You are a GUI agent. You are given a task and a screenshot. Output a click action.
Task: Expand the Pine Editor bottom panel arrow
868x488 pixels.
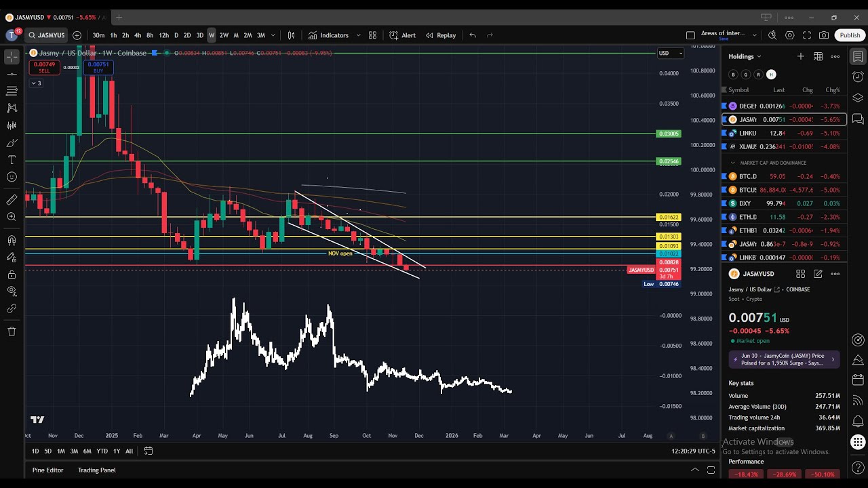click(x=694, y=470)
